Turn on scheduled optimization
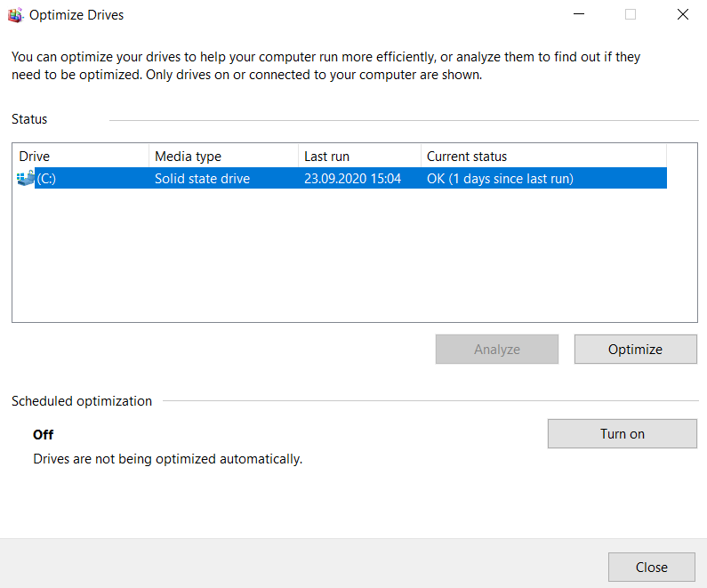 (x=623, y=434)
